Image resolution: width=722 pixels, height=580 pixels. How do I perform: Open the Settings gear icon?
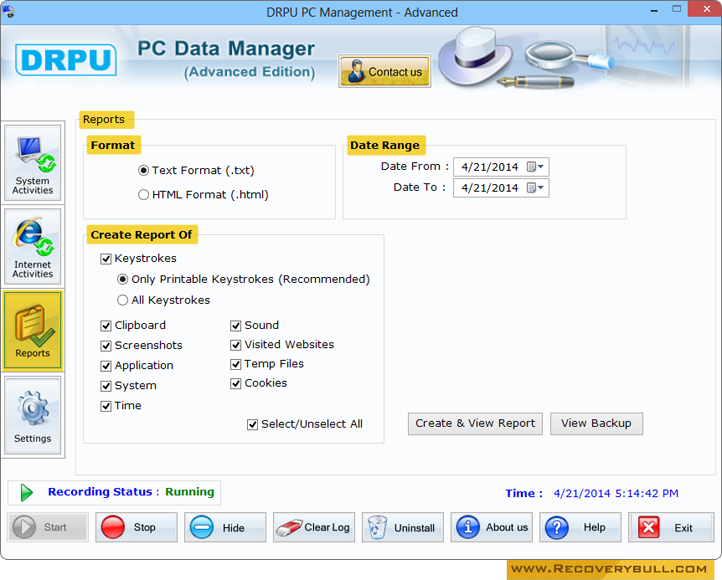pos(33,416)
